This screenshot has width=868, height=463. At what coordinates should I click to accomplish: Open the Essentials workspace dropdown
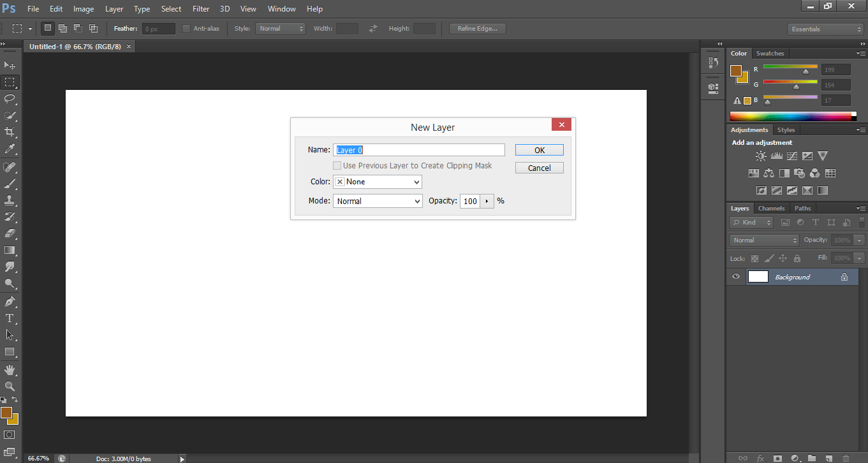tap(825, 28)
